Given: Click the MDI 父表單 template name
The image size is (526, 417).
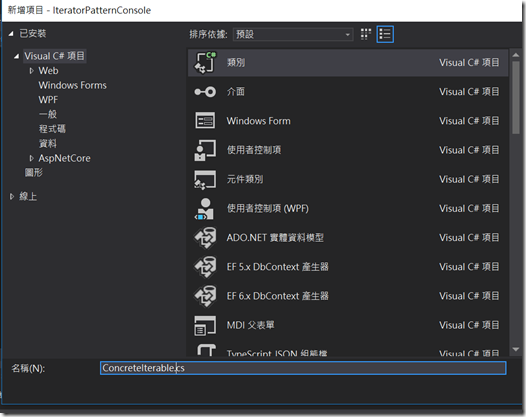Looking at the screenshot, I should (x=251, y=325).
